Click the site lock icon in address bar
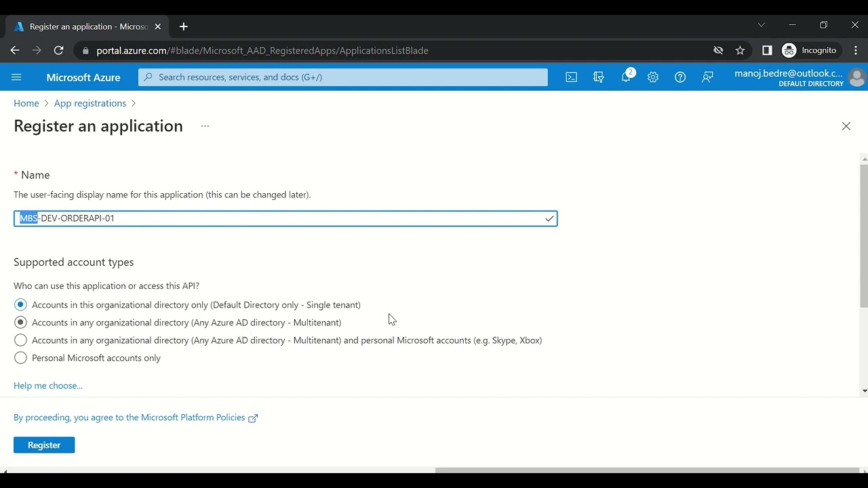868x488 pixels. click(x=85, y=50)
